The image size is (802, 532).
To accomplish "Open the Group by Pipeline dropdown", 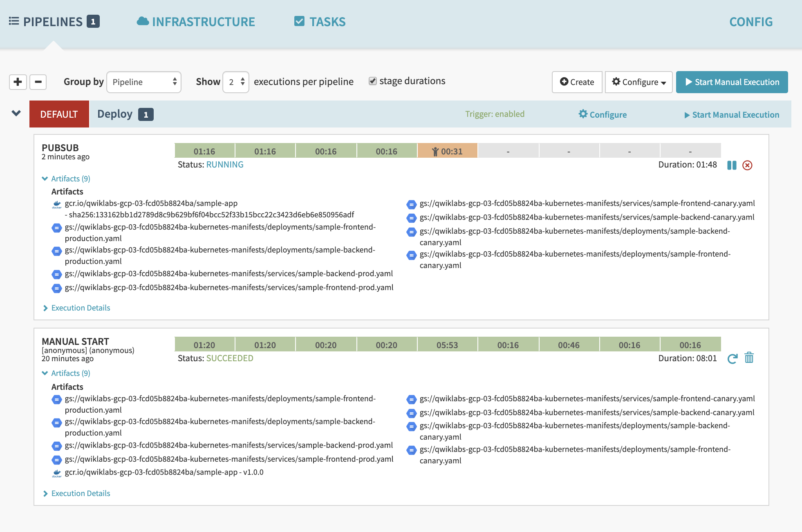I will pyautogui.click(x=144, y=82).
